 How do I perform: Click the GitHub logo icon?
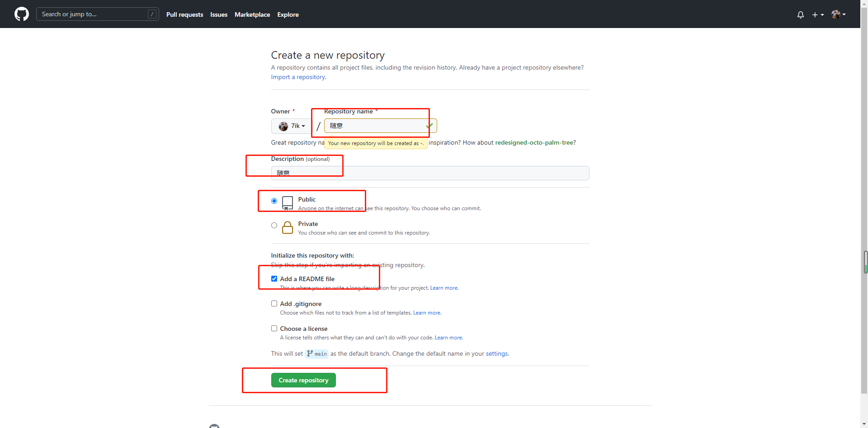pos(21,14)
